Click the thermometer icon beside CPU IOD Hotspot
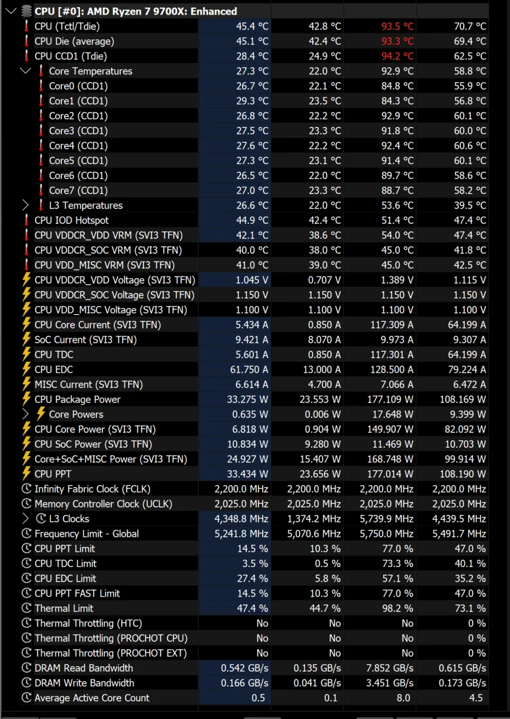510x719 pixels. [27, 220]
